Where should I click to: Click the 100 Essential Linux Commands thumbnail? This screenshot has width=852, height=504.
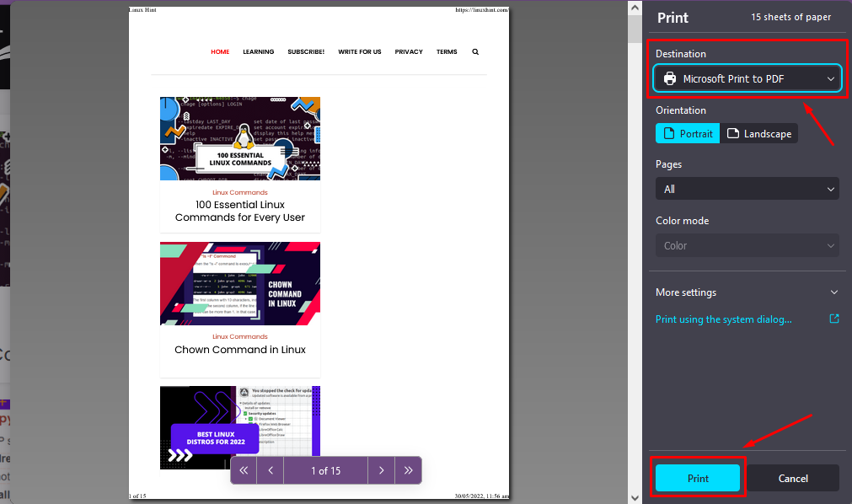[240, 138]
